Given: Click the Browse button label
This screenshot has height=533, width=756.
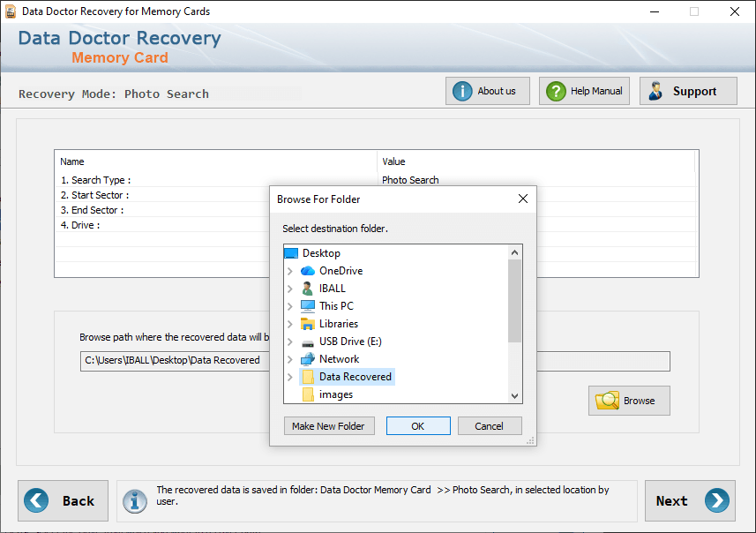Looking at the screenshot, I should (639, 401).
